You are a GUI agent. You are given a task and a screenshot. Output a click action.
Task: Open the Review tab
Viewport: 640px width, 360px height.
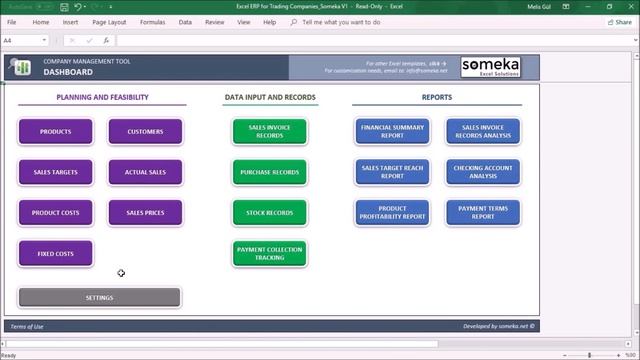(x=215, y=22)
